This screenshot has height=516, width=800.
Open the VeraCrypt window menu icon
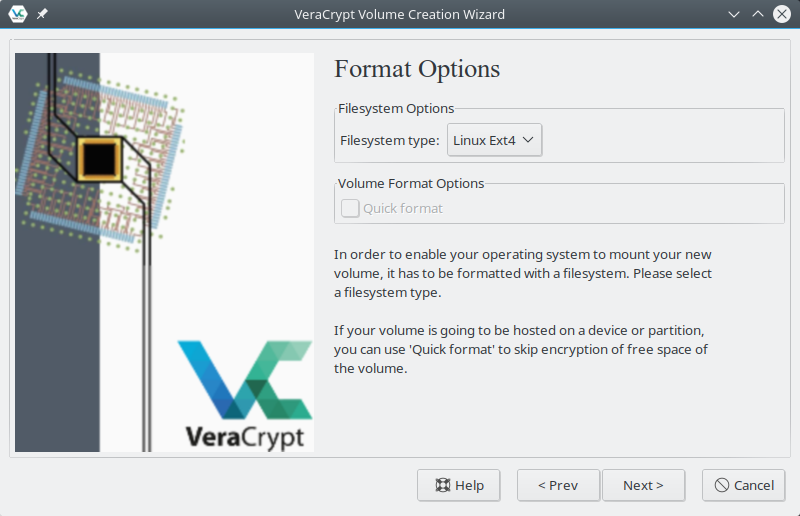tap(17, 14)
